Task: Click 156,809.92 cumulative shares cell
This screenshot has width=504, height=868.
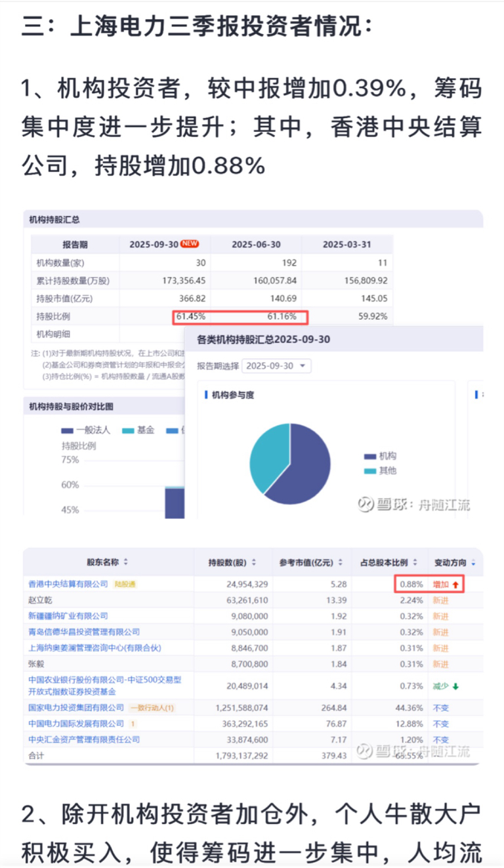Action: point(365,281)
